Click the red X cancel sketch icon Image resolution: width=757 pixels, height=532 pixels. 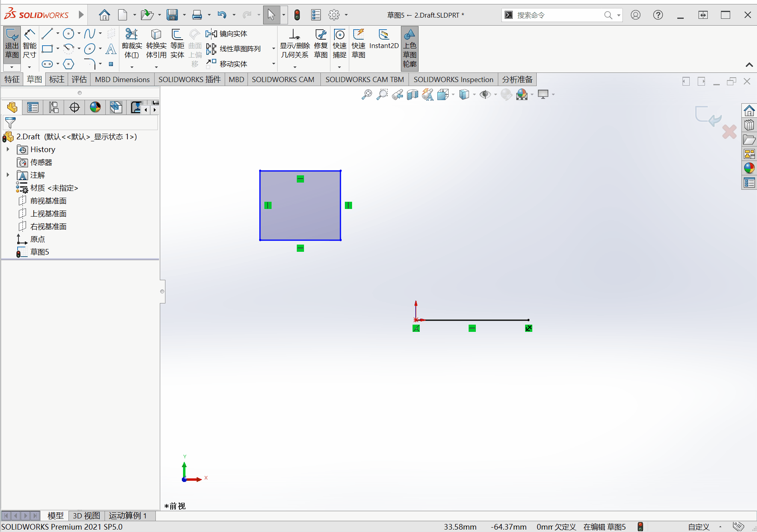coord(729,132)
